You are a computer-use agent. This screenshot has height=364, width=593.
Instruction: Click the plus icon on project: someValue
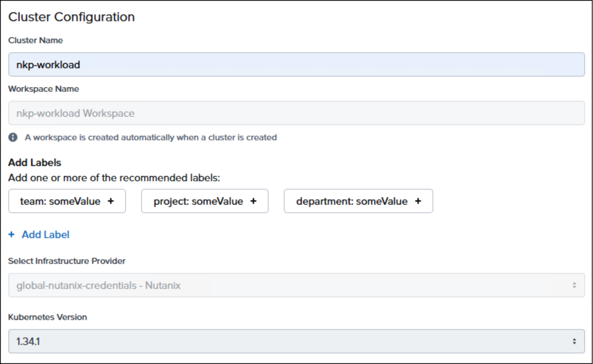(x=253, y=201)
